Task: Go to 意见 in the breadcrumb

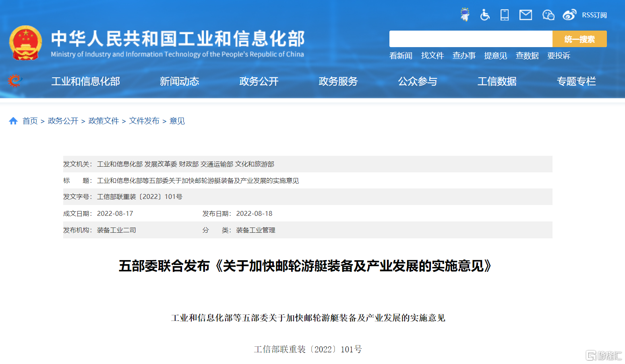Action: pos(177,121)
